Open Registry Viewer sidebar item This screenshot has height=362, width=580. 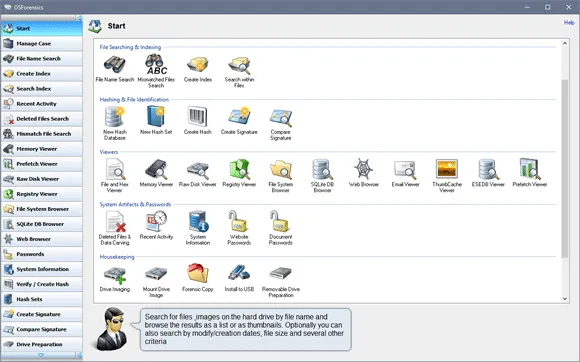(41, 194)
